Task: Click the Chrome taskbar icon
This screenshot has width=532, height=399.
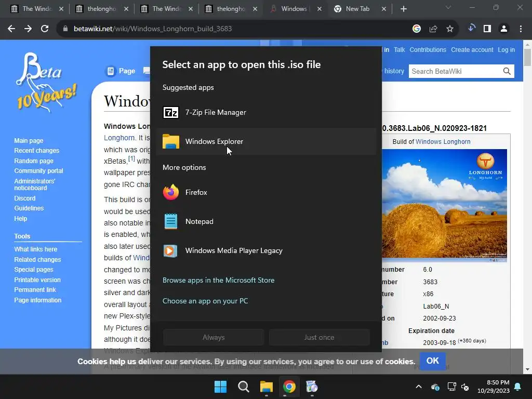Action: (x=289, y=387)
